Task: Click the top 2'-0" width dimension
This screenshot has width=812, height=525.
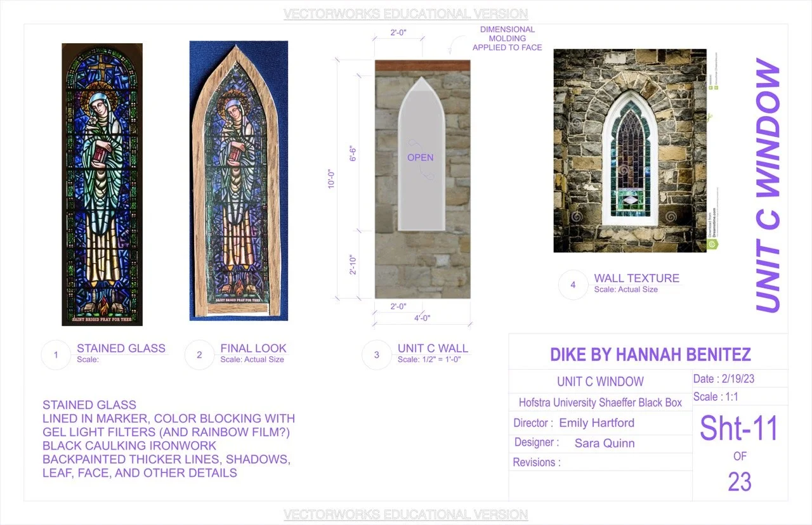Action: click(x=398, y=33)
